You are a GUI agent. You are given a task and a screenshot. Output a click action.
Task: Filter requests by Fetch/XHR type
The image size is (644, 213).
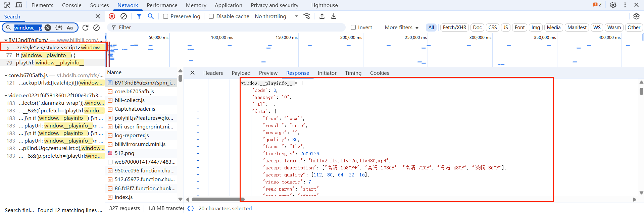click(x=454, y=28)
